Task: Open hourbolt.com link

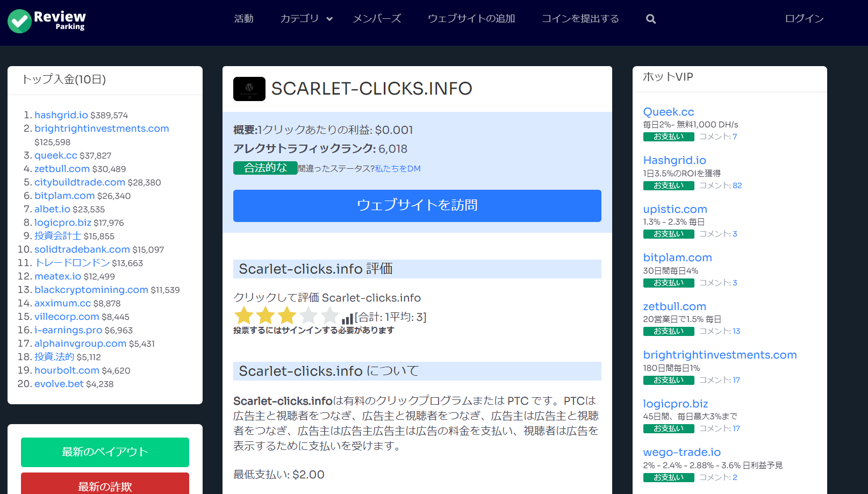Action: [x=67, y=370]
